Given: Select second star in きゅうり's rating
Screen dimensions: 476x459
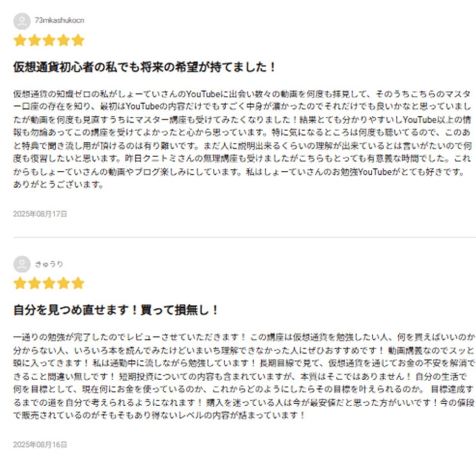Looking at the screenshot, I should coord(35,283).
